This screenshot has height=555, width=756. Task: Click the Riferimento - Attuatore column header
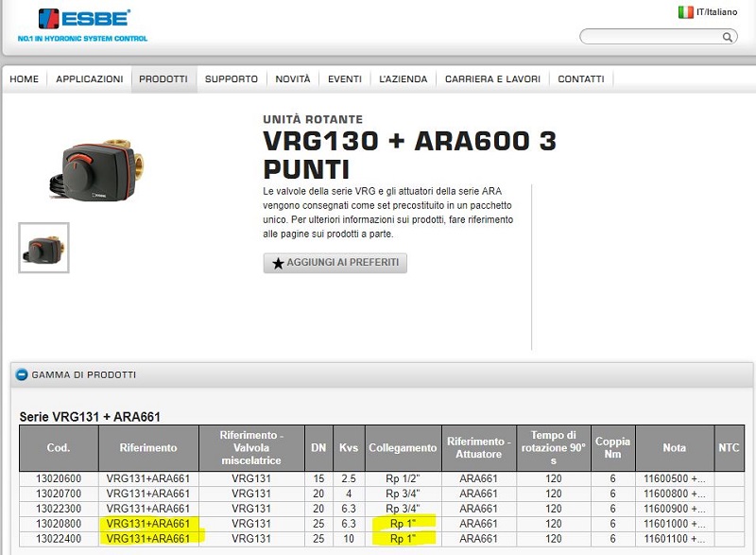click(x=479, y=448)
